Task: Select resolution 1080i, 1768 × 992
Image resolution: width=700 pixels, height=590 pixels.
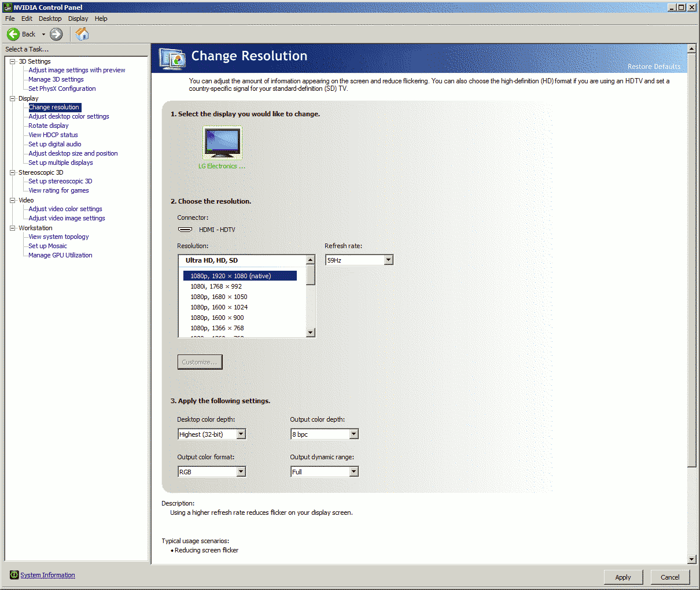Action: pyautogui.click(x=240, y=286)
